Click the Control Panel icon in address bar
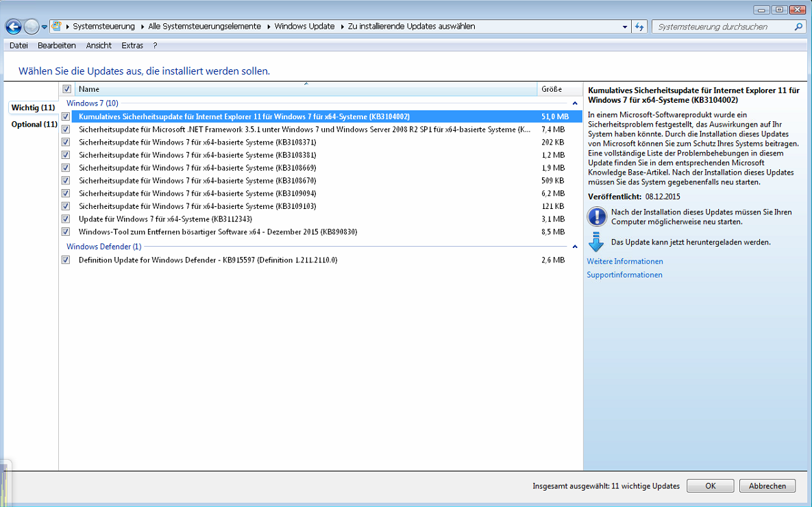 click(56, 26)
